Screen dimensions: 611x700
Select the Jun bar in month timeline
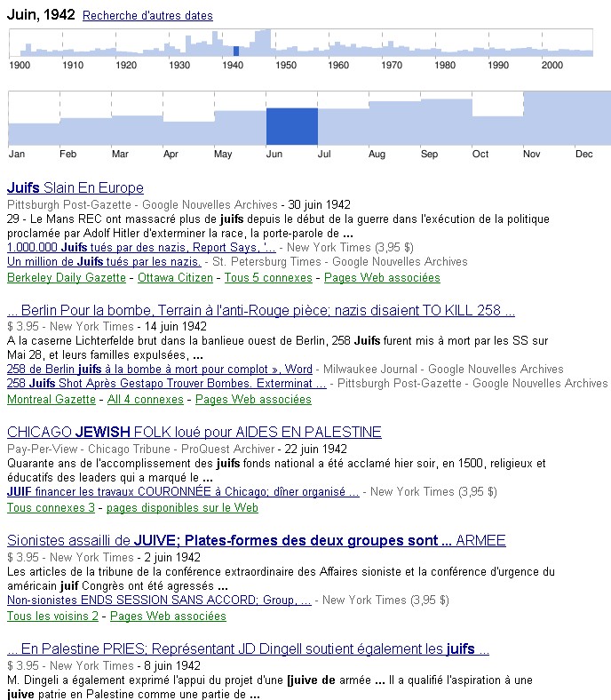pos(292,126)
